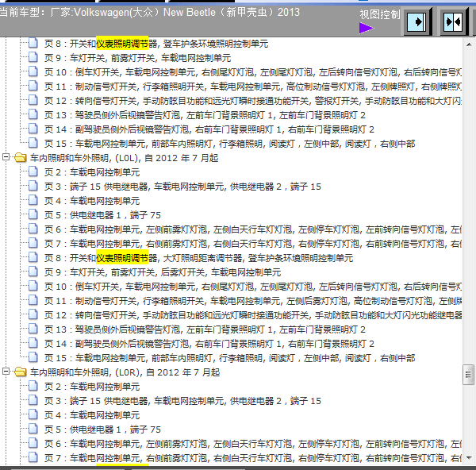This screenshot has width=476, height=470.
Task: Open 页 3 端子 15 供电继电器 under LOL folder
Action: 182,187
